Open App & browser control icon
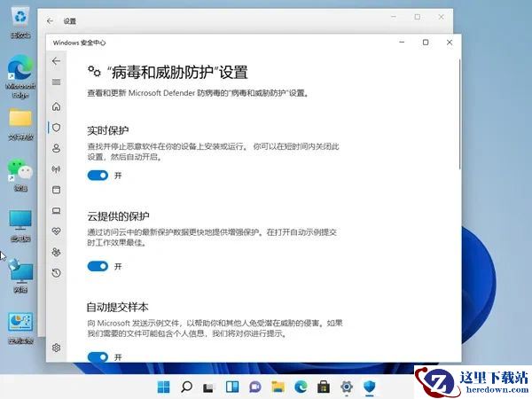This screenshot has width=532, height=399. click(57, 190)
